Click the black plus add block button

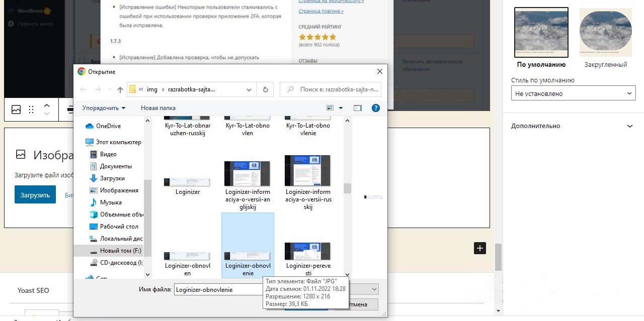479,248
